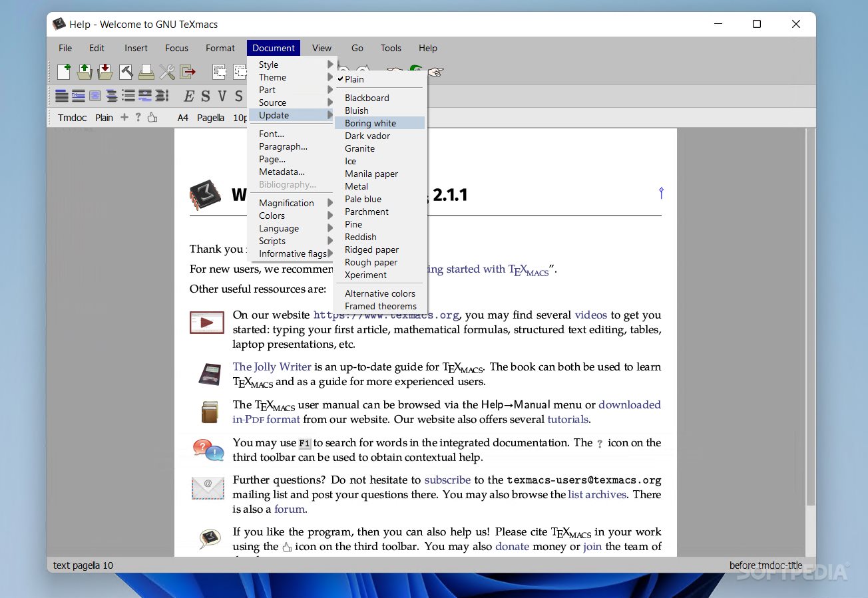
Task: Click the Tmdoc style selector
Action: click(x=73, y=118)
